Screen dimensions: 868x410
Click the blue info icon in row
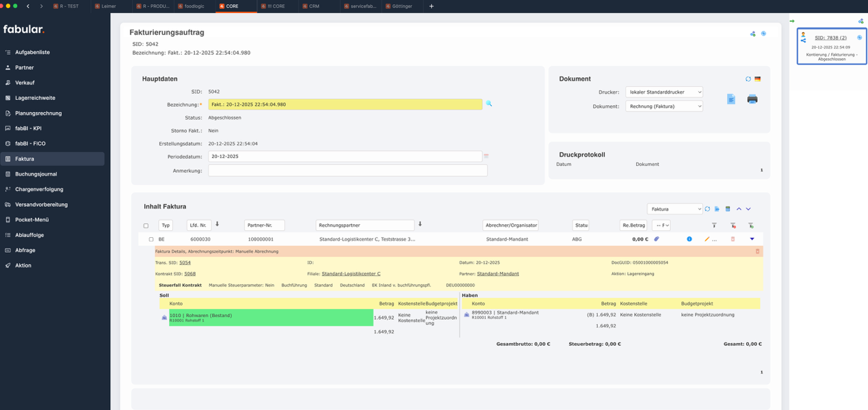[x=689, y=239]
